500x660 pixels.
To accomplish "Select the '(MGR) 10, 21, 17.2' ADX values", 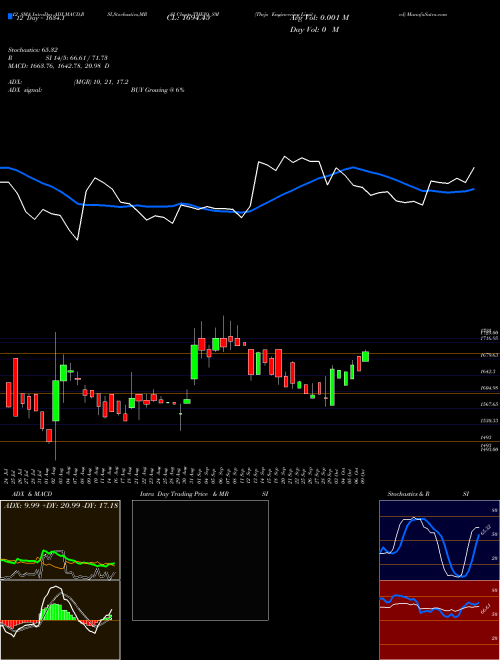I will click(x=101, y=82).
